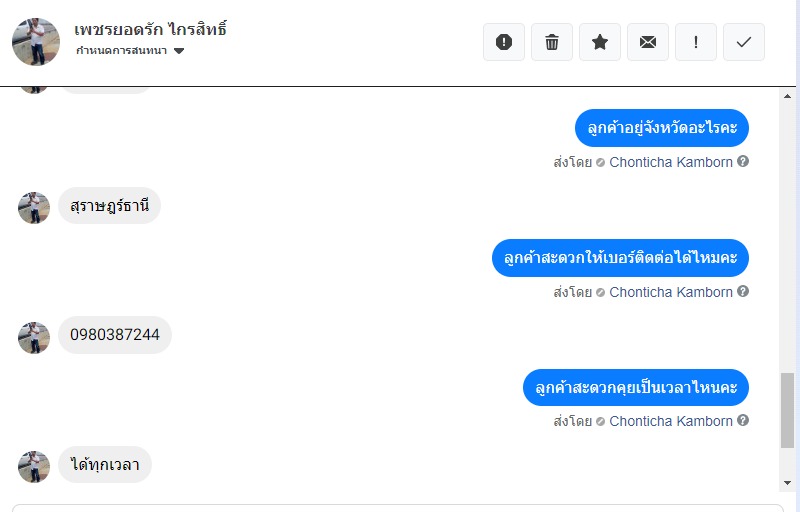Open the contact's header profile picture
Image resolution: width=800 pixels, height=512 pixels.
(36, 42)
